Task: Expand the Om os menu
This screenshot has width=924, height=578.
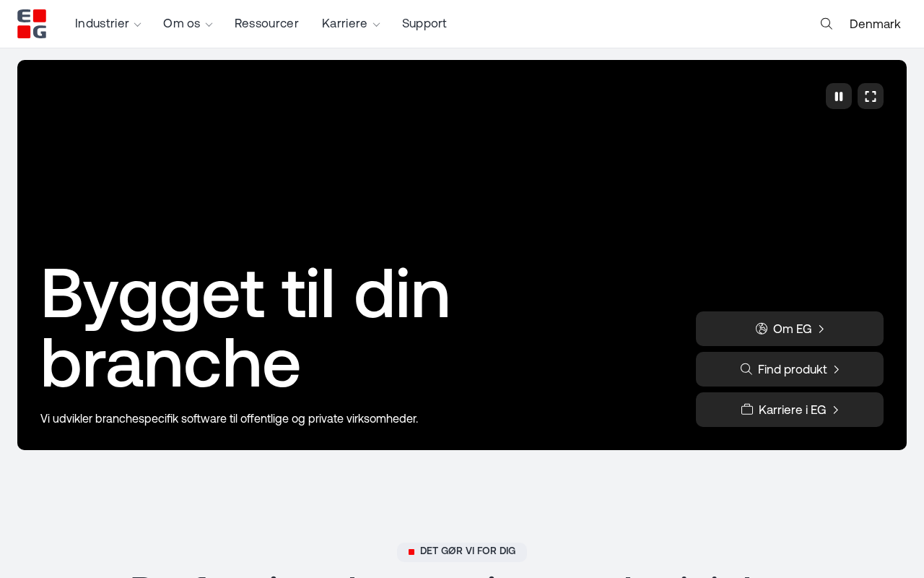Action: (x=188, y=24)
